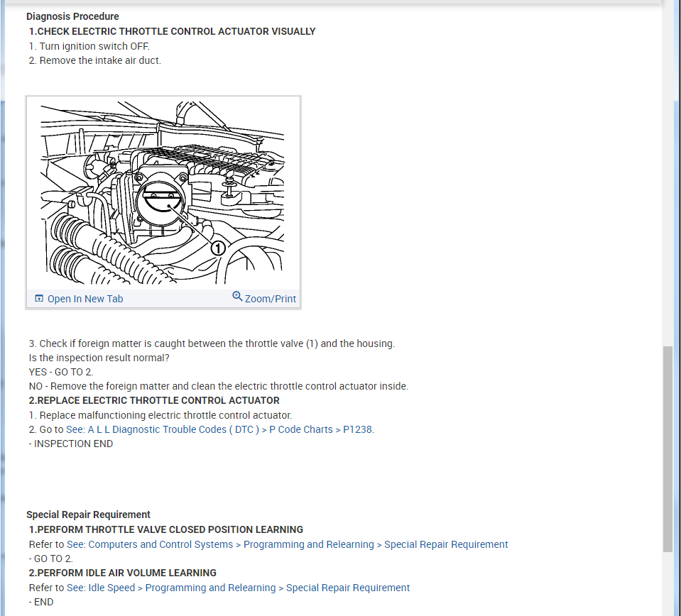Image resolution: width=681 pixels, height=616 pixels.
Task: Click '- GO TO 2.' under throttle learning
Action: [51, 559]
